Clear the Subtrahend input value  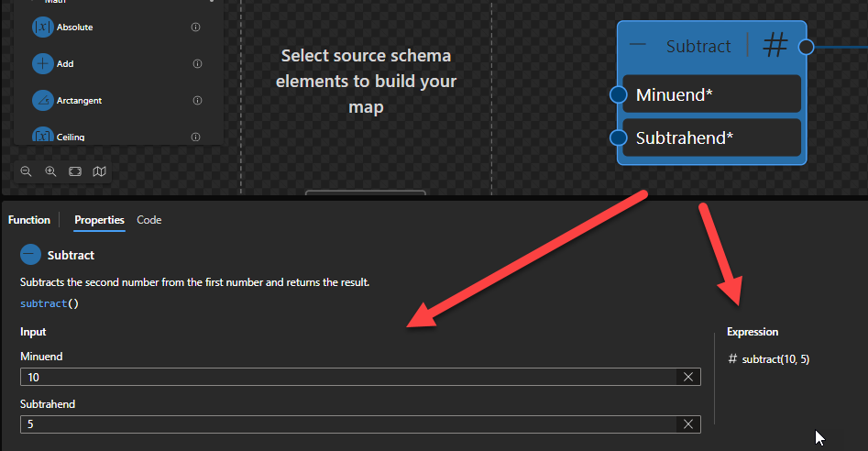click(x=688, y=423)
